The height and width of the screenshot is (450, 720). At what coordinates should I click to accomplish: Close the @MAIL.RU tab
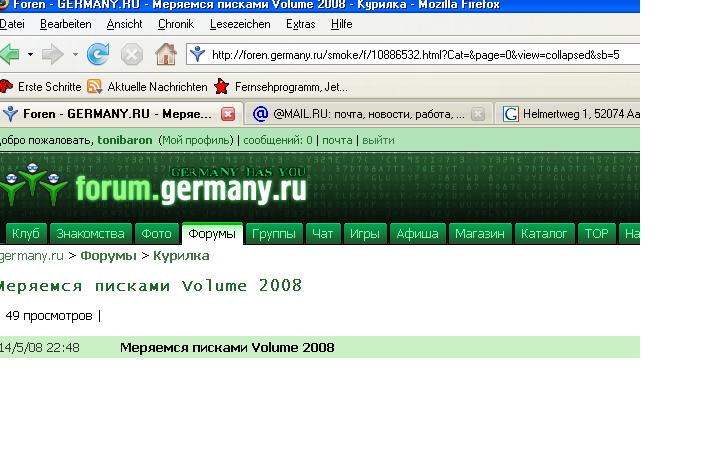coord(478,114)
